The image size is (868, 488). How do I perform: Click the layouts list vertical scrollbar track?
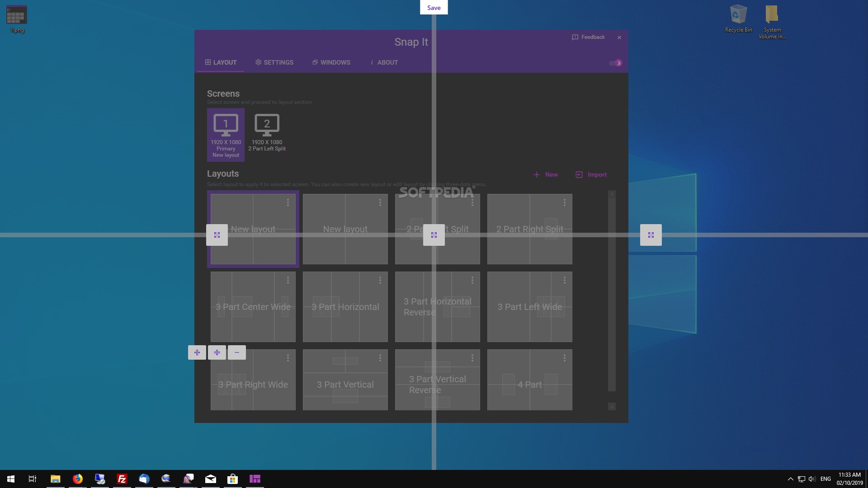(612, 294)
